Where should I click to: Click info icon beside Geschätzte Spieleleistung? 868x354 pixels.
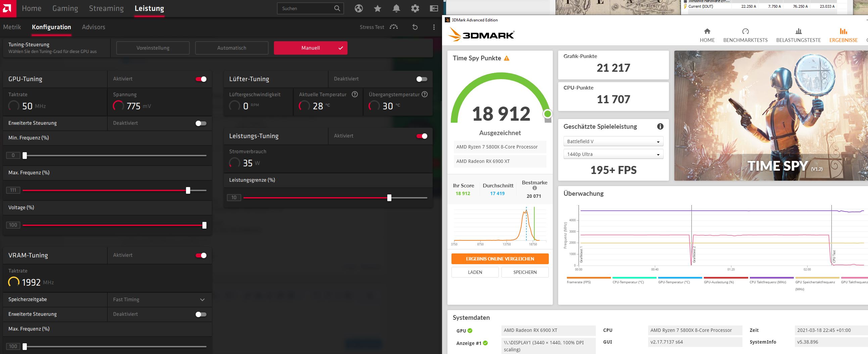pos(660,126)
